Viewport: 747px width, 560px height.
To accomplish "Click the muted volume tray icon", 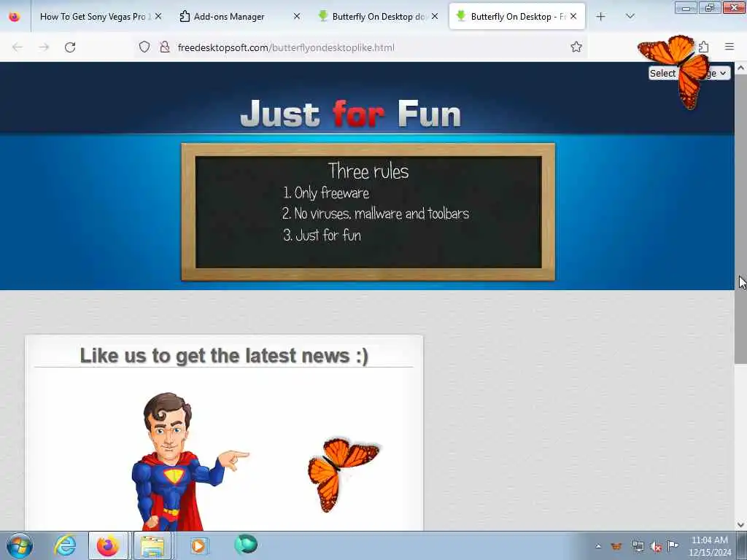I will (656, 547).
